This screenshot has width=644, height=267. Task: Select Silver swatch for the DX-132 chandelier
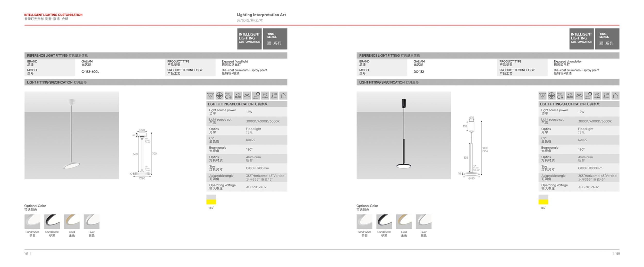[423, 221]
